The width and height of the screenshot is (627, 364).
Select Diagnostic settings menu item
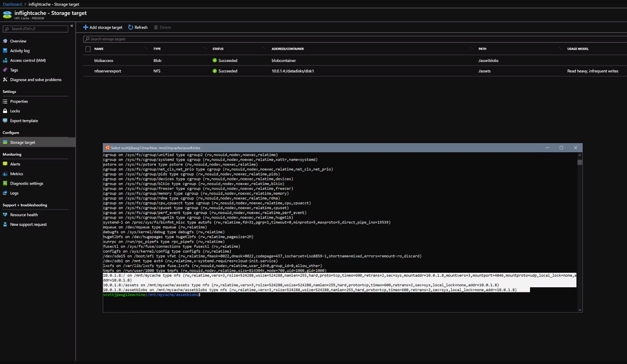click(26, 184)
